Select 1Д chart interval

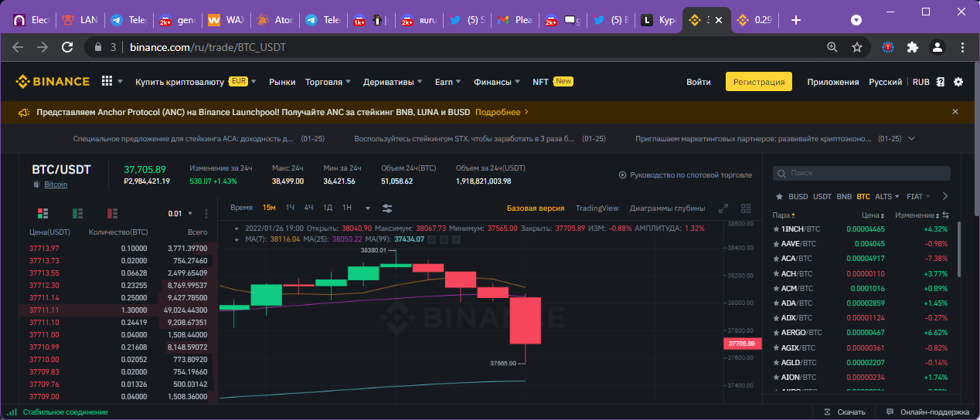pos(328,208)
